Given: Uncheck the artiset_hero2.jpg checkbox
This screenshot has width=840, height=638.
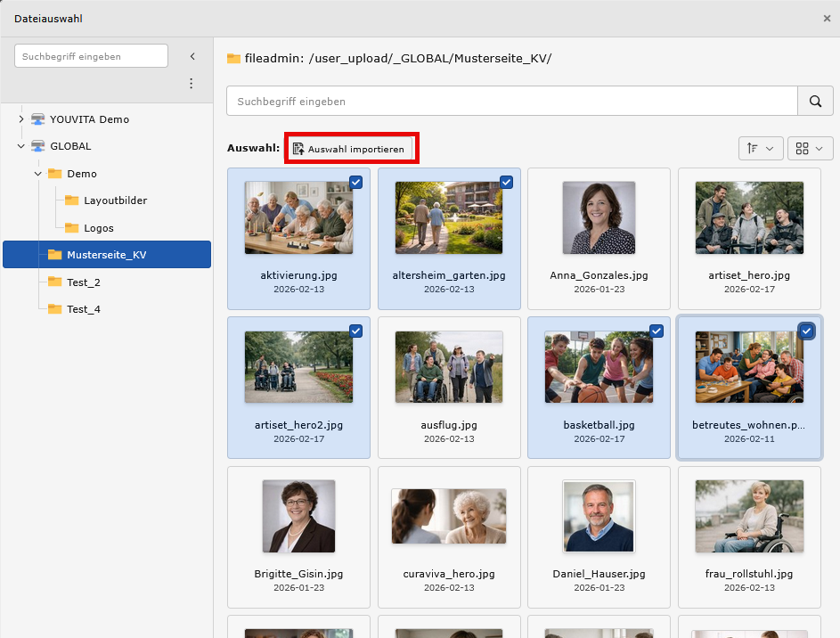Looking at the screenshot, I should 355,331.
